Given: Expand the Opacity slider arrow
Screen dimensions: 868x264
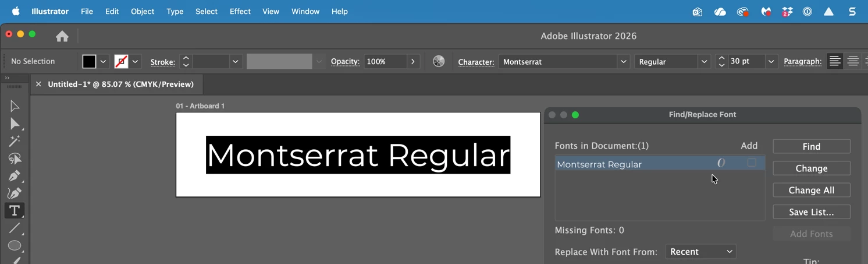Looking at the screenshot, I should [x=413, y=61].
